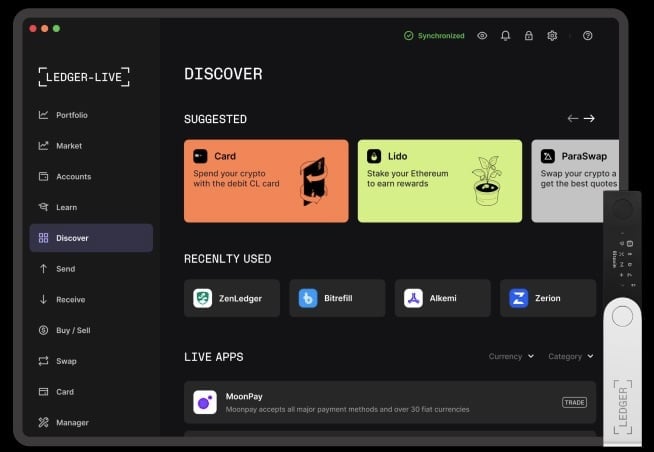654x452 pixels.
Task: Open the grey ParaSwap suggested tile
Action: (x=575, y=181)
